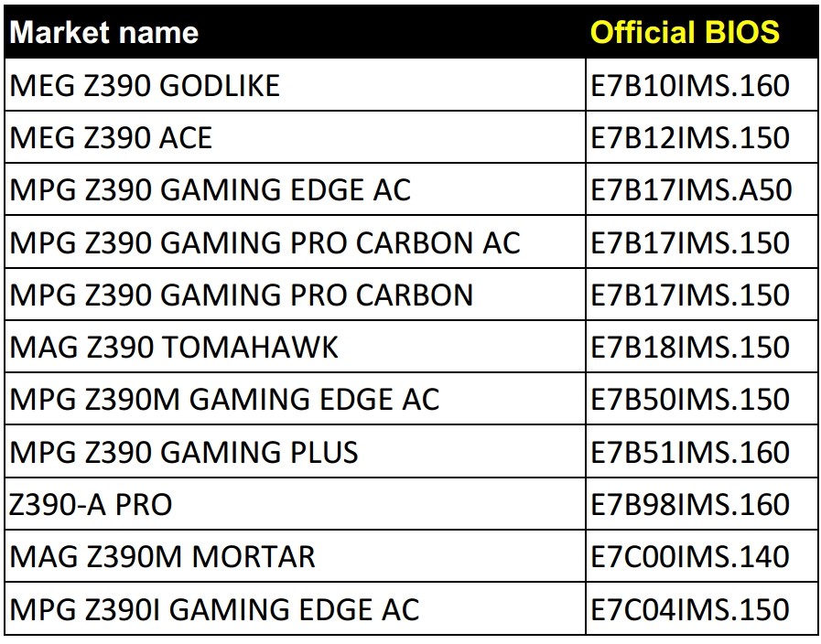This screenshot has width=821, height=644.
Task: Click the Market name column header
Action: click(x=104, y=33)
